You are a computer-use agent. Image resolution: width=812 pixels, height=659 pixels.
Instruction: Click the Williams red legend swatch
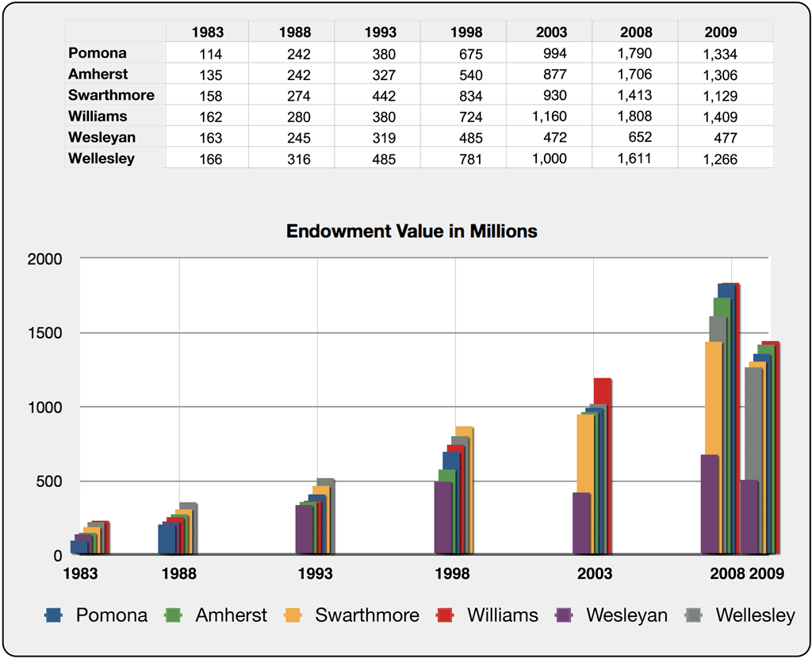[x=445, y=615]
